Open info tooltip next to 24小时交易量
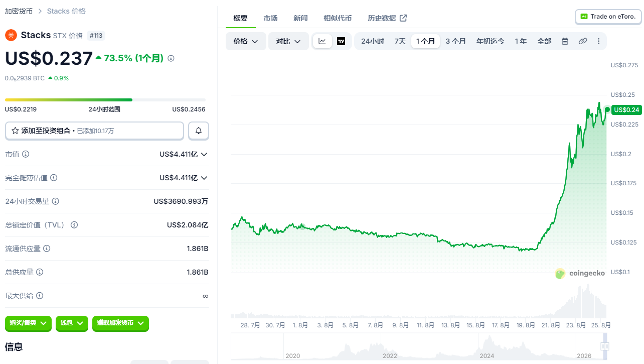 click(56, 201)
